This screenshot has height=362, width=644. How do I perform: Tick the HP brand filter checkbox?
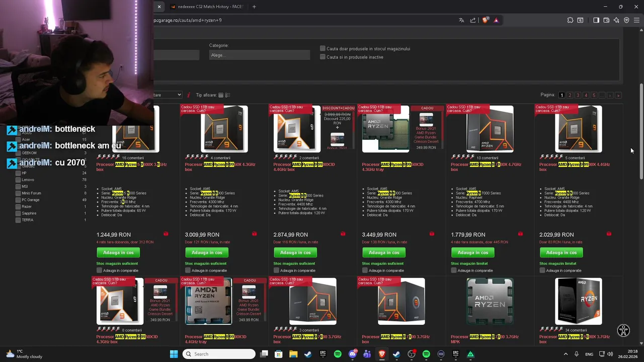coord(18,173)
